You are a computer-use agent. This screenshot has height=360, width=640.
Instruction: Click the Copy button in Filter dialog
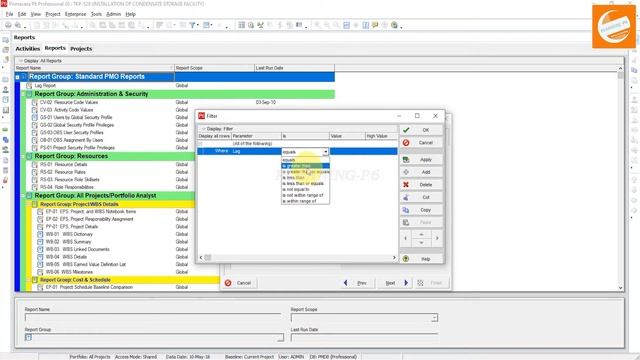tap(421, 210)
